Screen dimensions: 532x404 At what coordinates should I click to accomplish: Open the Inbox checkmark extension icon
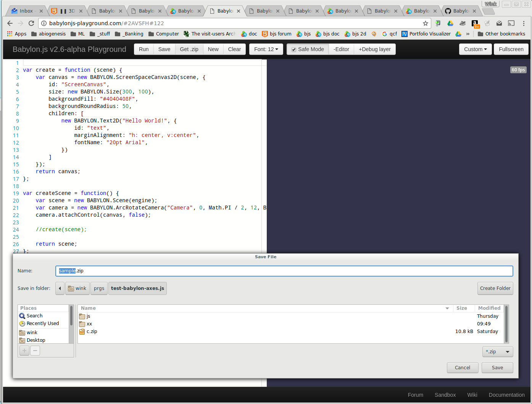coord(499,23)
